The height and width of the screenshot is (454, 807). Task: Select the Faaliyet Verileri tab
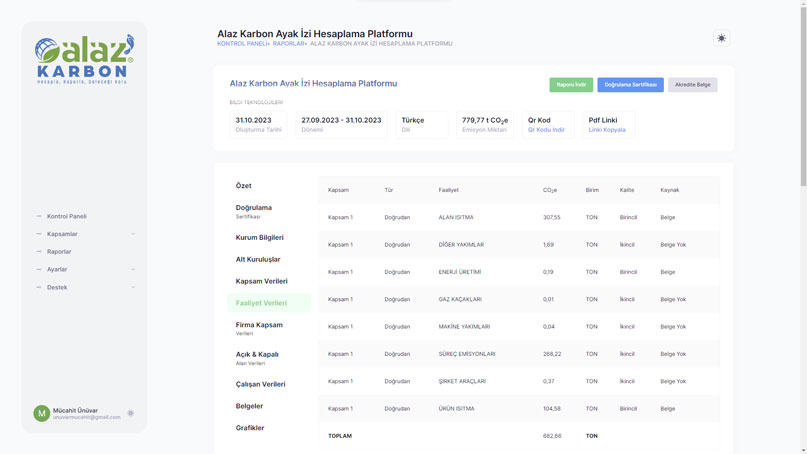269,303
